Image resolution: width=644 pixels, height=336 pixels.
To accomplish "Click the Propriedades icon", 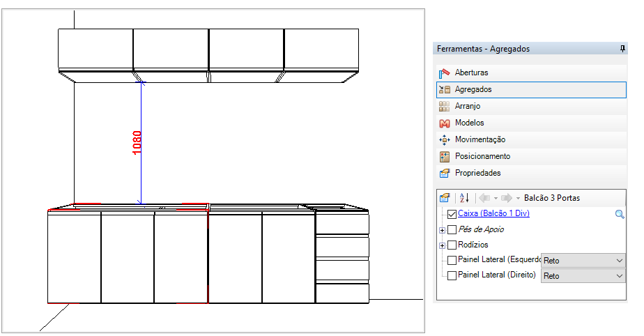I will click(445, 174).
